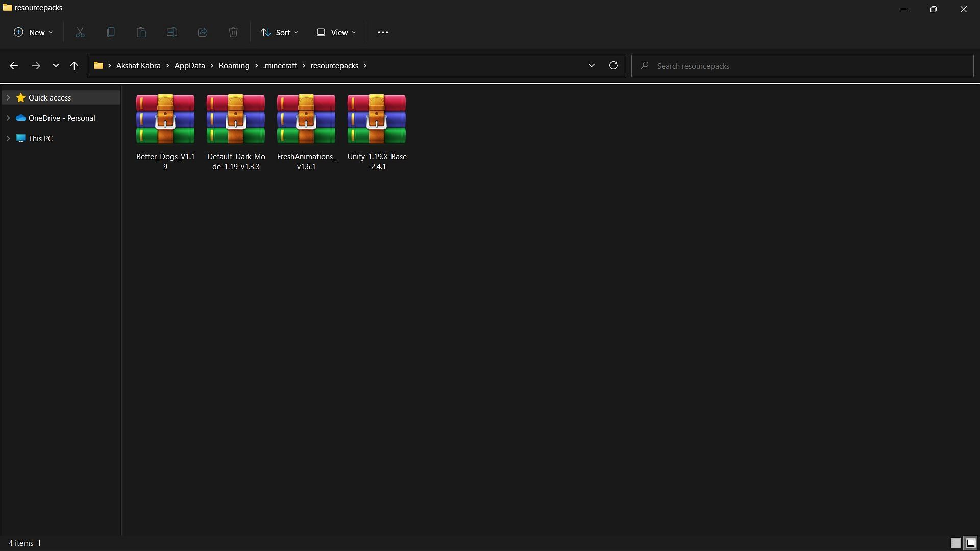Screen dimensions: 980x551
Task: Select FreshAnimations_v1.6.1 archive icon
Action: point(306,119)
